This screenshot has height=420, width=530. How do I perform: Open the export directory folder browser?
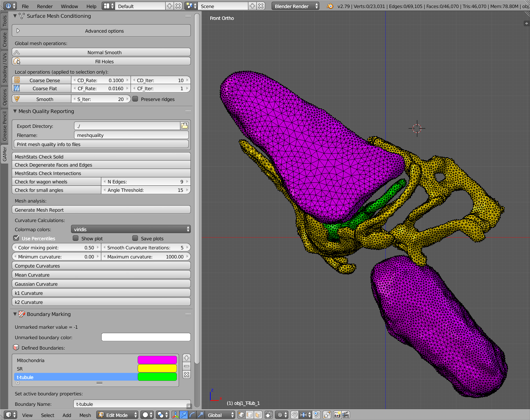point(184,126)
